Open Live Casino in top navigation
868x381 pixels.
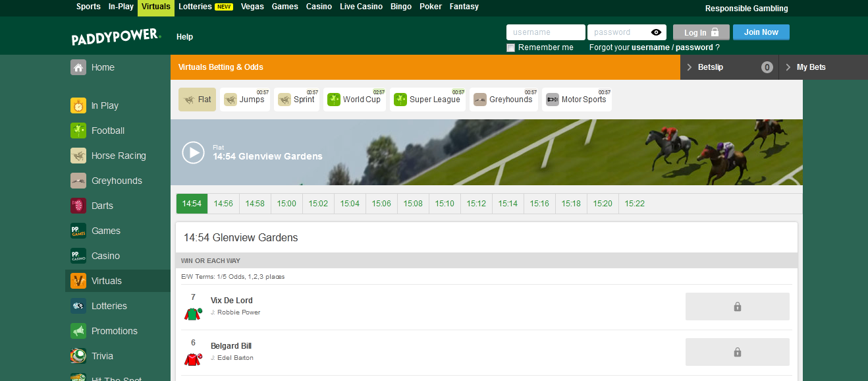click(361, 7)
